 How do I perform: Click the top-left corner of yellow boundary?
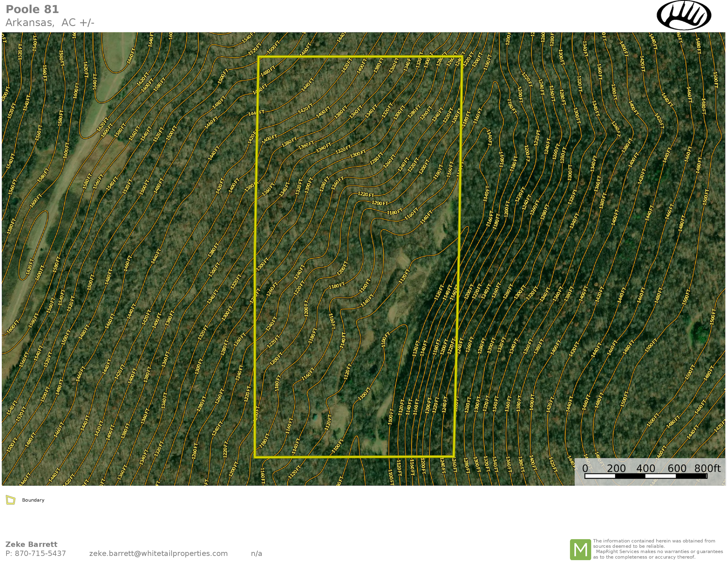[x=259, y=57]
